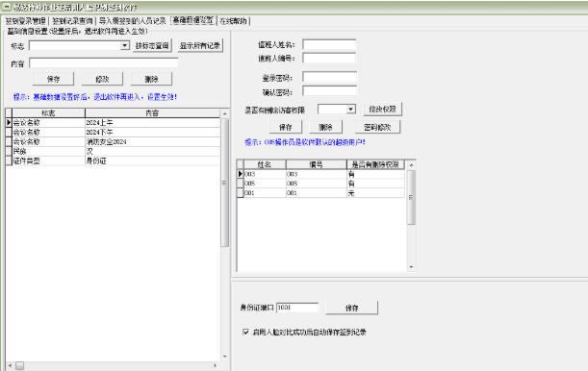The width and height of the screenshot is (588, 371).
Task: Click left table's horizontal scroll right arrow
Action: point(215,365)
